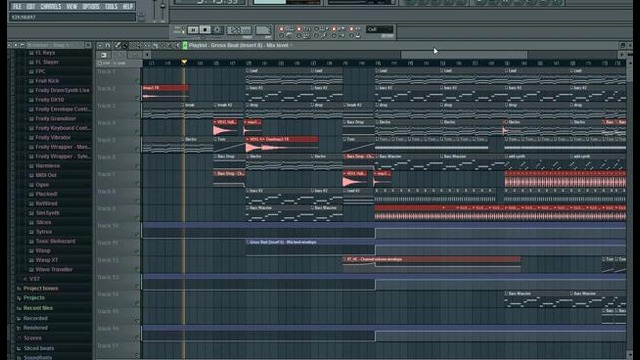Image resolution: width=640 pixels, height=360 pixels.
Task: Select the Select tool in playlist toolbar
Action: [x=162, y=45]
